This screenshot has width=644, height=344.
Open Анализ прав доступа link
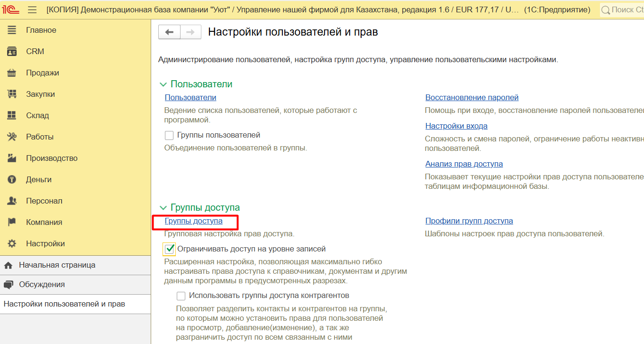pos(464,164)
